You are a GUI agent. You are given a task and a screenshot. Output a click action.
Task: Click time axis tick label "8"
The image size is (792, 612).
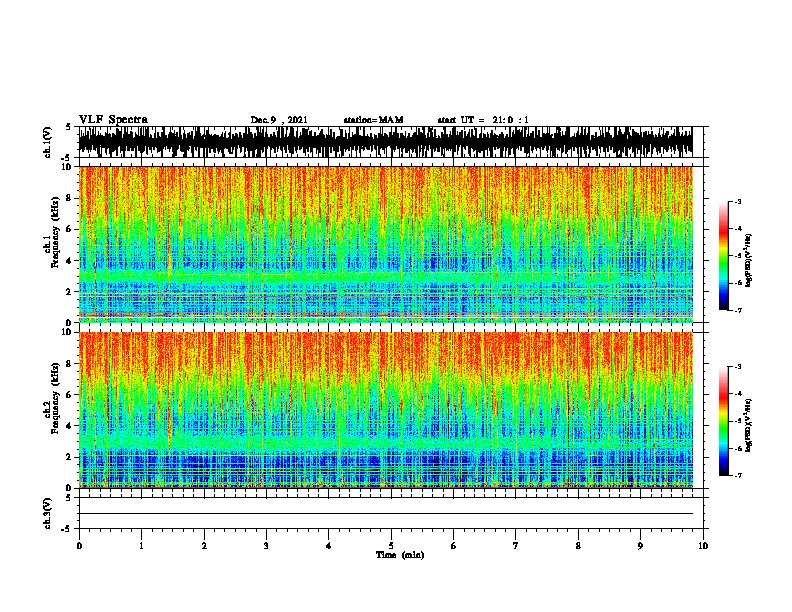(578, 546)
